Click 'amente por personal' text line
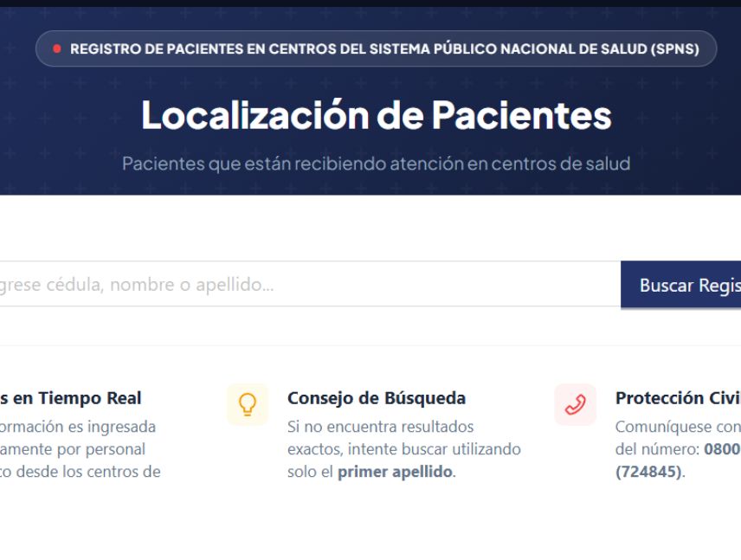Image resolution: width=741 pixels, height=560 pixels. (73, 449)
